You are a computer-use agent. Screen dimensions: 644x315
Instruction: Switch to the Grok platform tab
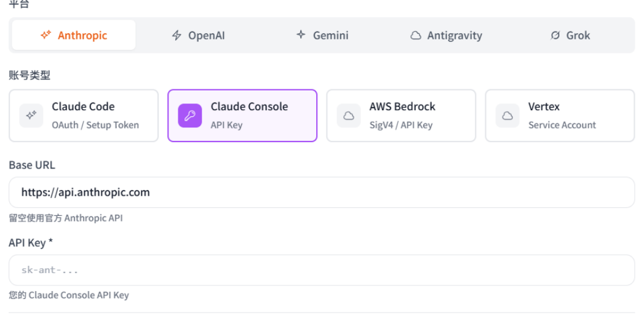coord(570,35)
